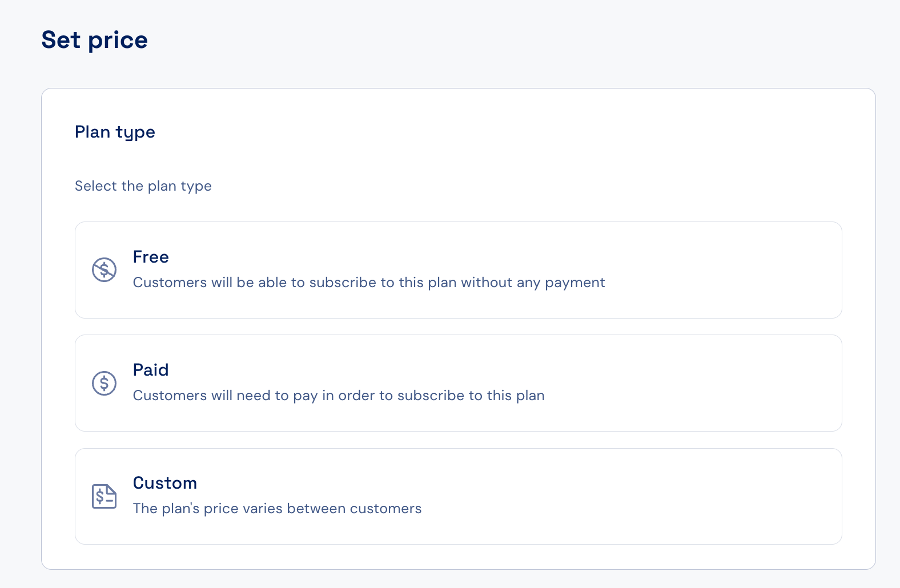Viewport: 900px width, 588px height.
Task: Click empty right side of Custom card
Action: [x=634, y=496]
